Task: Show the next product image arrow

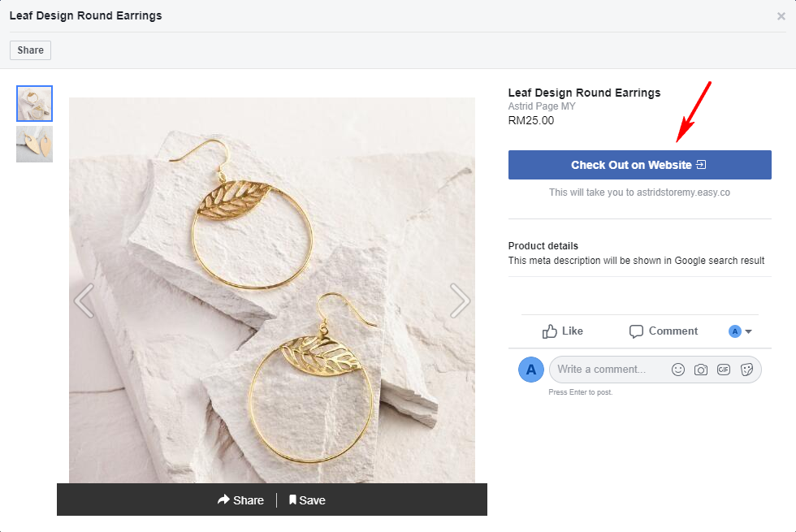Action: [460, 301]
